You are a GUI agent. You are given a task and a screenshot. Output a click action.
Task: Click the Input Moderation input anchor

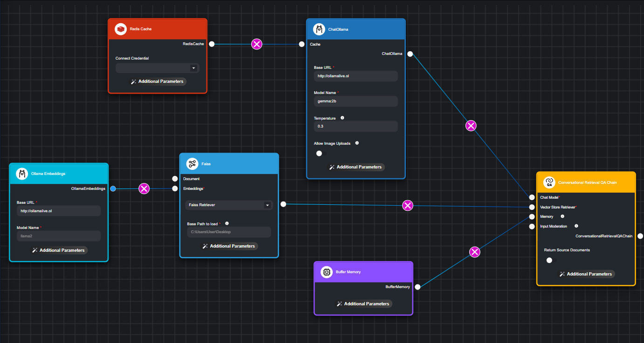[532, 227]
